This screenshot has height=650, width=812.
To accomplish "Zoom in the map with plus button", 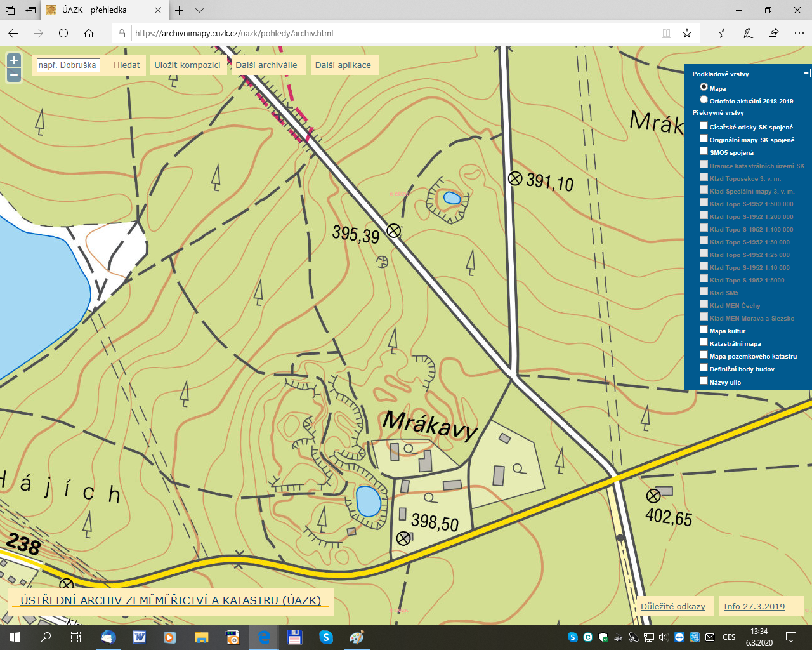I will [14, 60].
